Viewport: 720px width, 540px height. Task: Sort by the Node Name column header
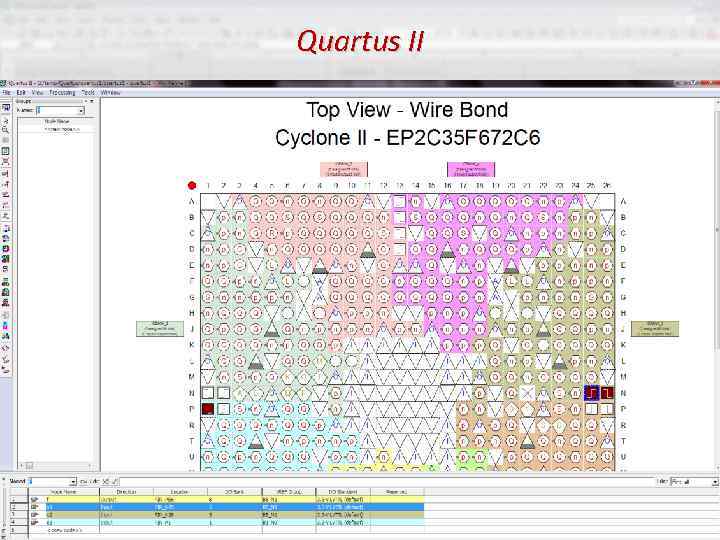(x=64, y=492)
